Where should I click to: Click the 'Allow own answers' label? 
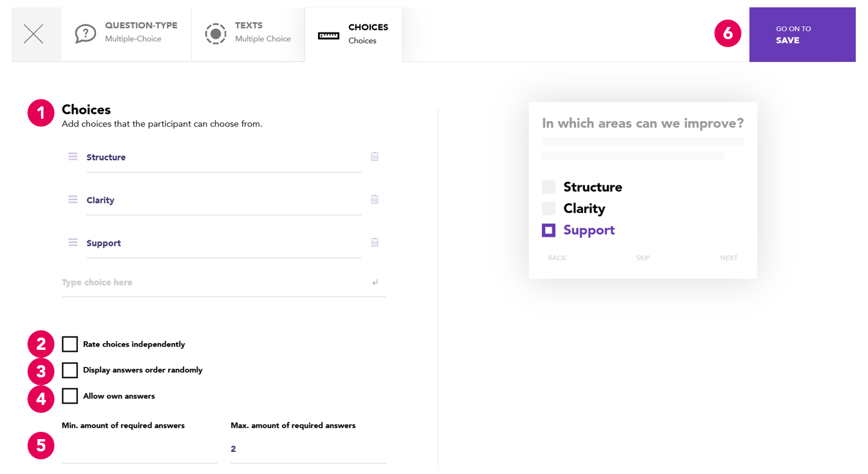pos(119,396)
